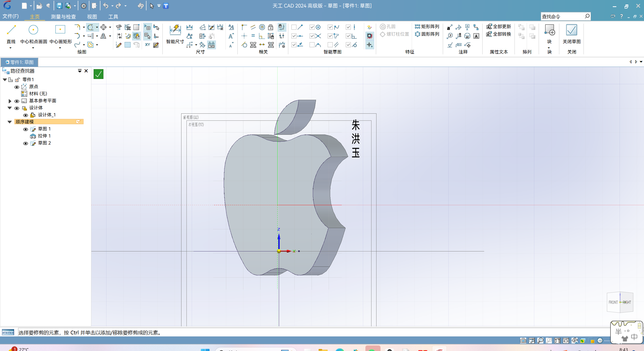Toggle the midpoint smart sketch checkbox
The width and height of the screenshot is (644, 351).
(294, 36)
